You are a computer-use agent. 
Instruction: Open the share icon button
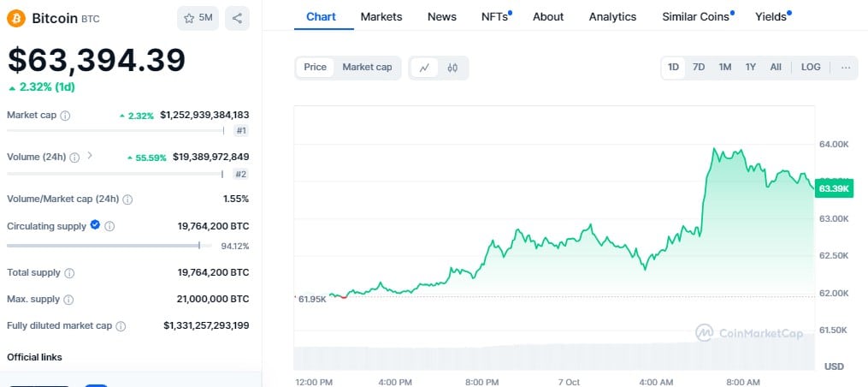pyautogui.click(x=237, y=18)
